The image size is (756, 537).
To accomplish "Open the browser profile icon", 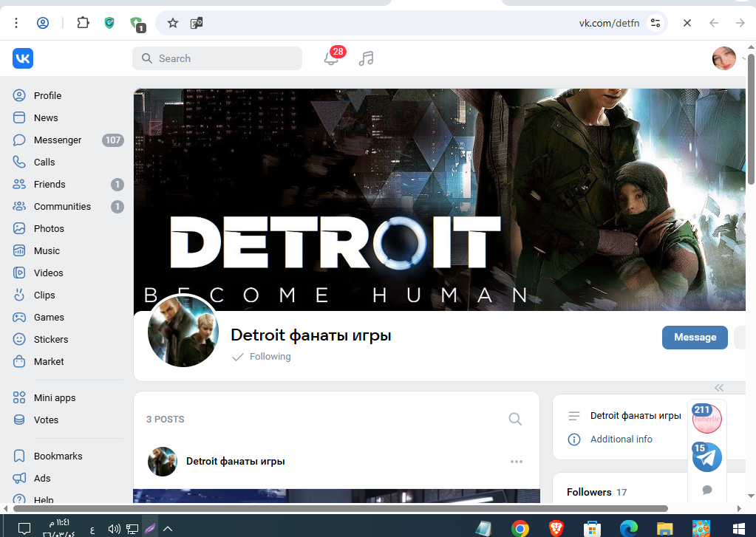I will point(43,23).
